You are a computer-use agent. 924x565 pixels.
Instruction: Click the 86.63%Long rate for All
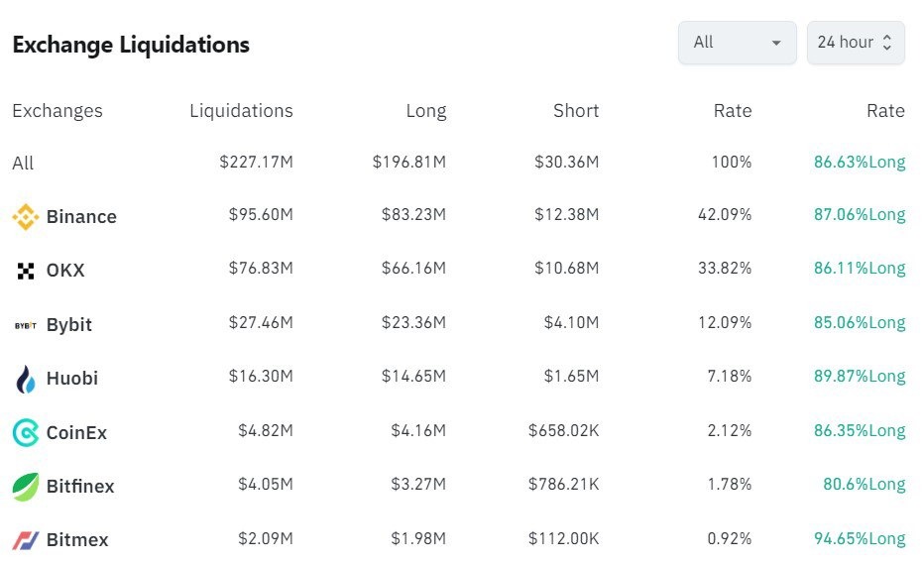click(x=860, y=163)
